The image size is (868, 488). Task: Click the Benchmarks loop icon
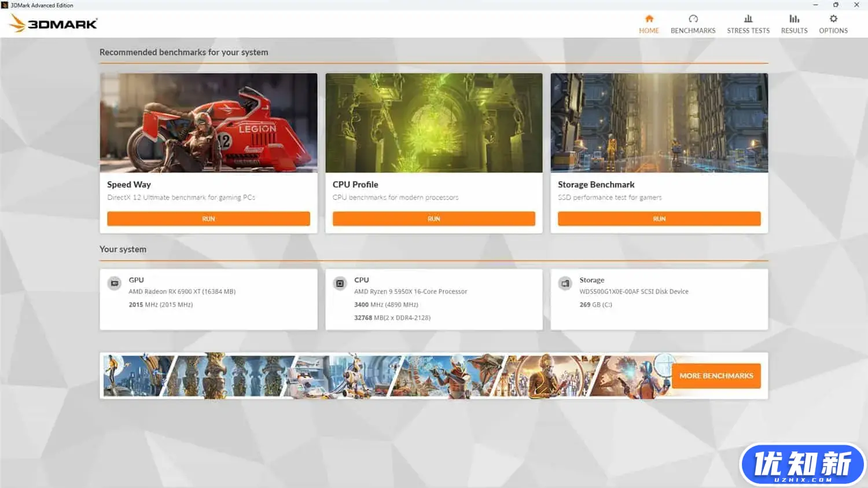pos(693,19)
